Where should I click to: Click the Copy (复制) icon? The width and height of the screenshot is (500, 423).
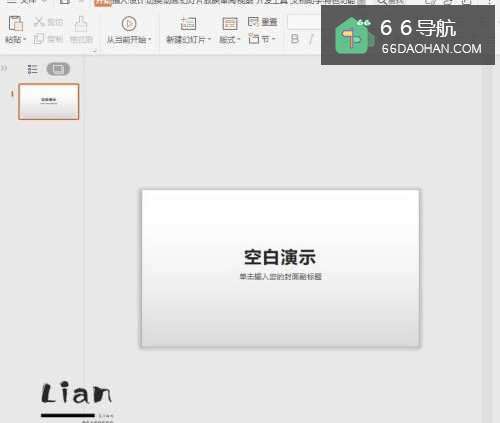click(39, 39)
